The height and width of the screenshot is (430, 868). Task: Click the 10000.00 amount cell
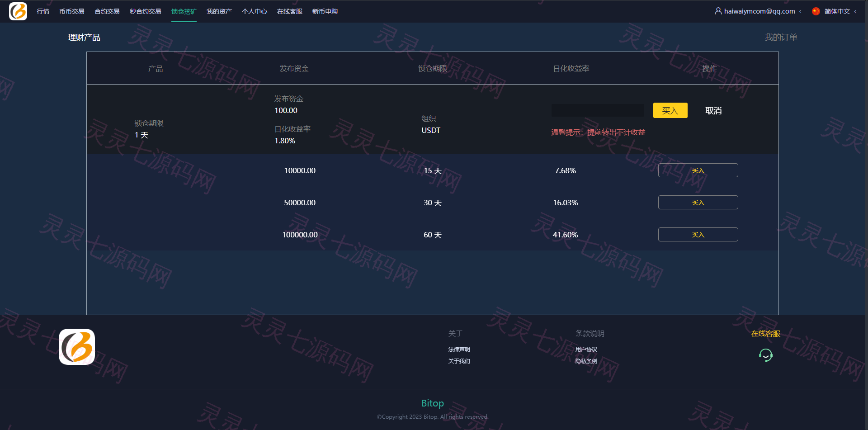pyautogui.click(x=300, y=170)
